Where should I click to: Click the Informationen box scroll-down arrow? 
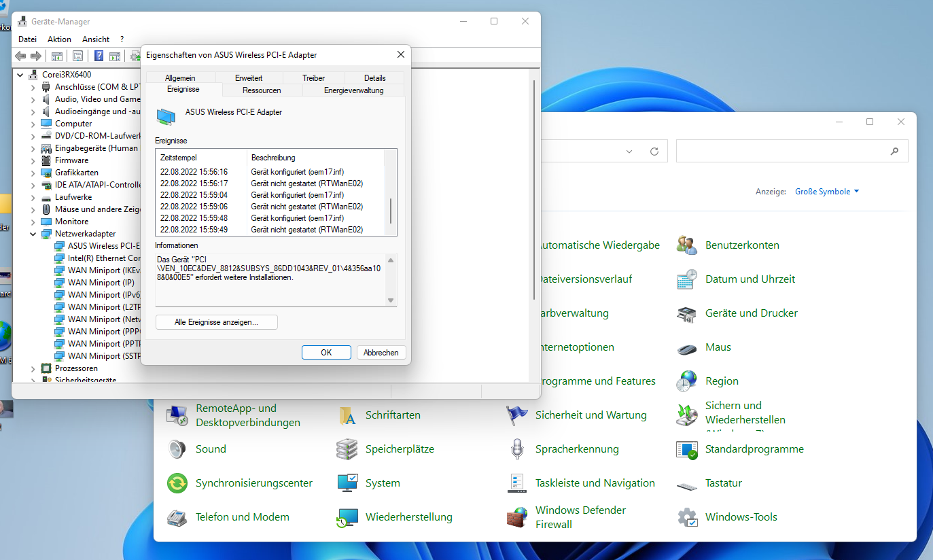point(390,300)
